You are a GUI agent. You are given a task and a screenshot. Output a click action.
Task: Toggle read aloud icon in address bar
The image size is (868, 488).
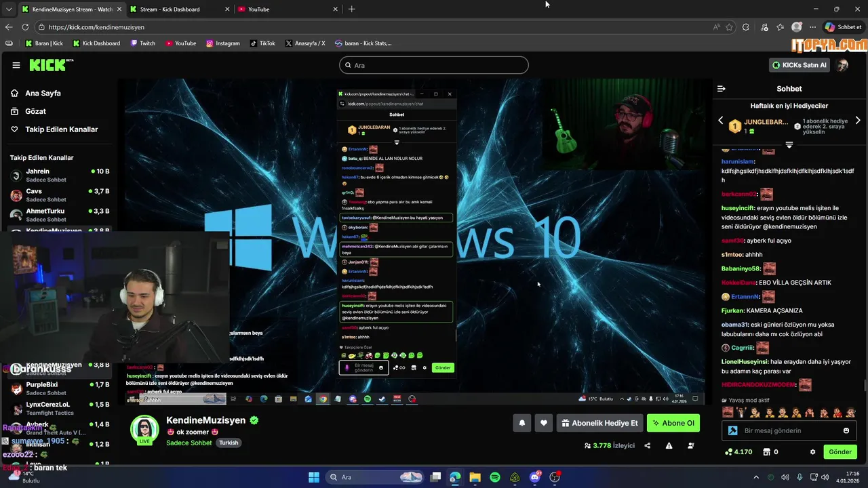(x=716, y=27)
